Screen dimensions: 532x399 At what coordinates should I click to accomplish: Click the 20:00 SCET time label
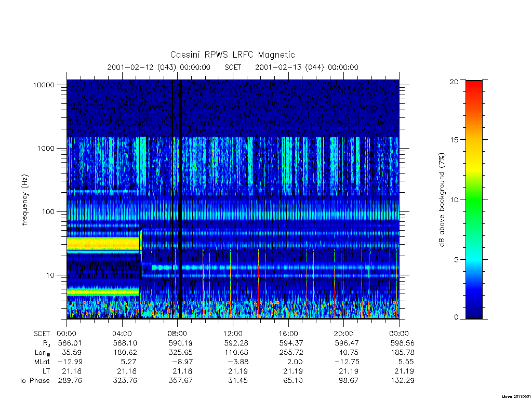(x=344, y=334)
